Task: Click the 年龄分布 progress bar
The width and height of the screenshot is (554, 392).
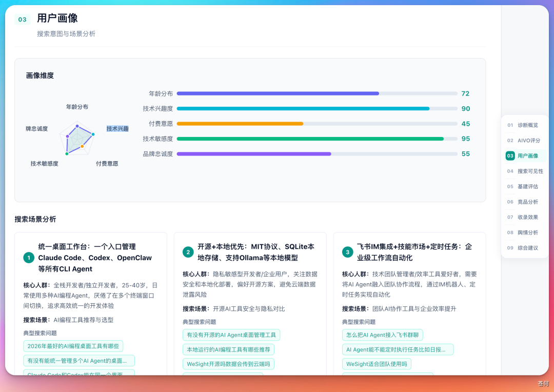Action: pyautogui.click(x=317, y=94)
